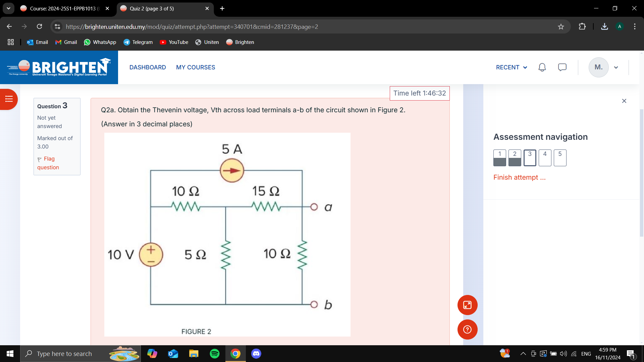Click the assessment navigation menu icon

point(8,99)
